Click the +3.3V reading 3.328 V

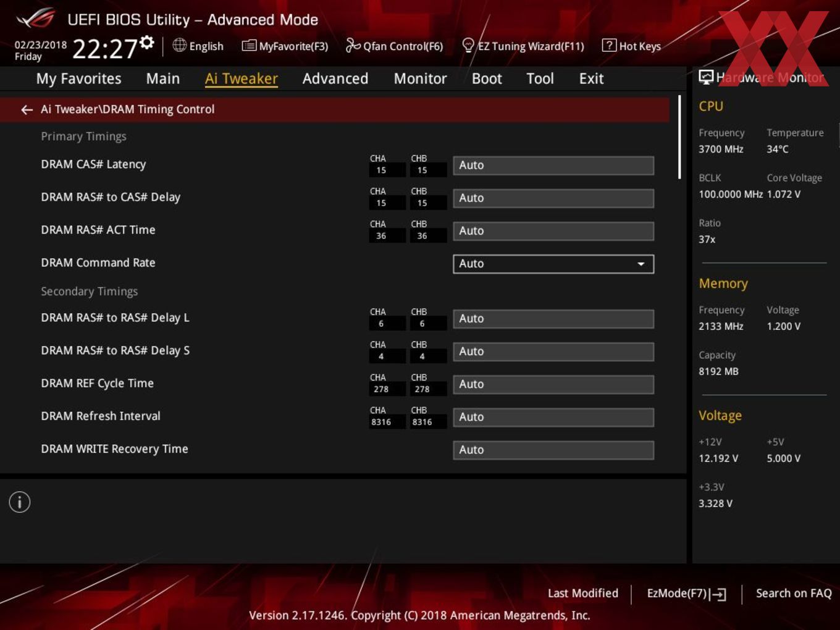pyautogui.click(x=715, y=503)
